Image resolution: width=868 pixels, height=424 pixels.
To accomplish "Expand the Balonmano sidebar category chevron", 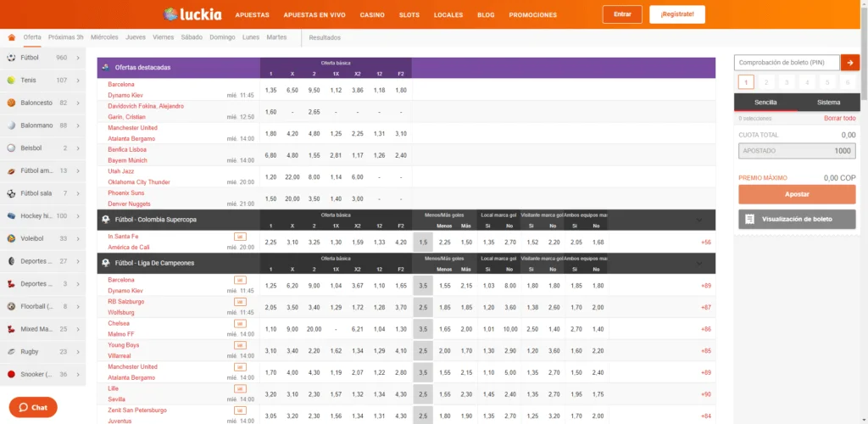I will pyautogui.click(x=78, y=126).
